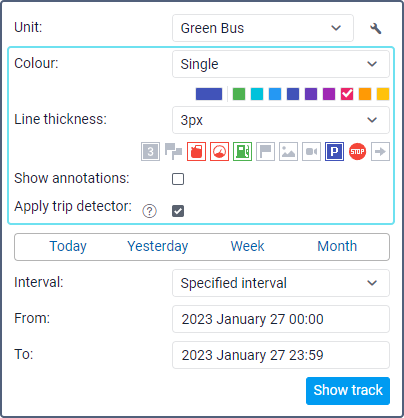Toggle the grouping markers number 3 icon

tap(150, 152)
